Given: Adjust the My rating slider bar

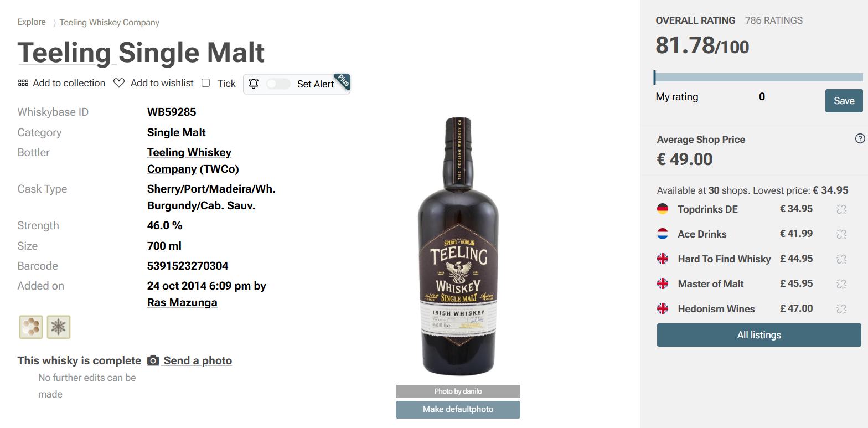Looking at the screenshot, I should coord(758,77).
